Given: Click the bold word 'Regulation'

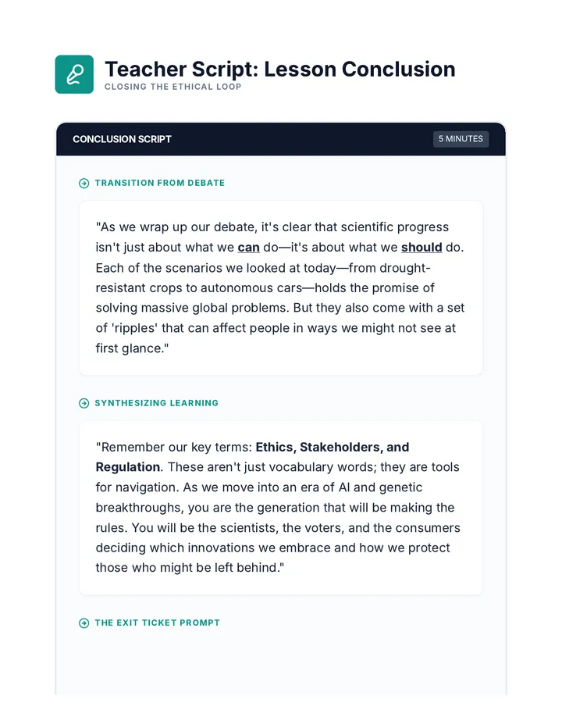Looking at the screenshot, I should coord(128,467).
